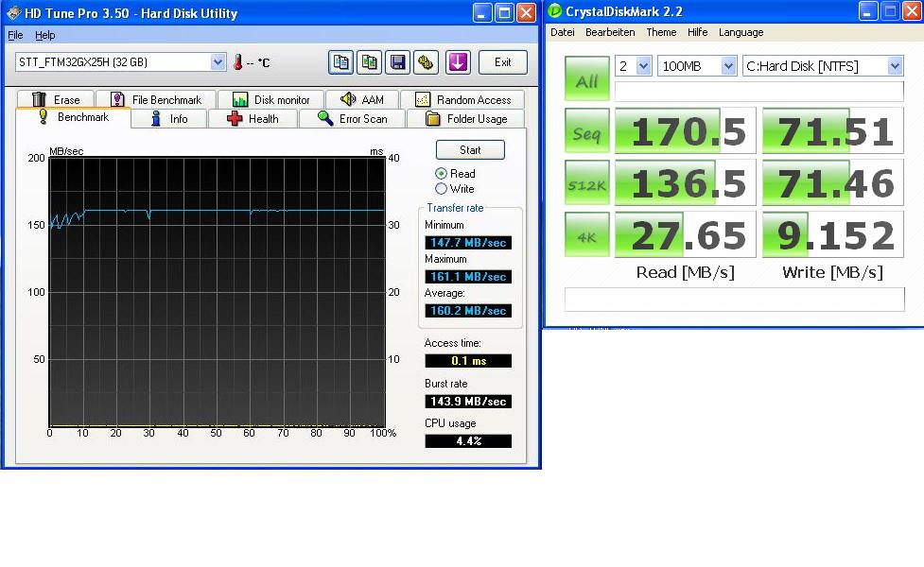This screenshot has height=567, width=924.
Task: Click the copy info to clipboard icon
Action: pyautogui.click(x=340, y=62)
